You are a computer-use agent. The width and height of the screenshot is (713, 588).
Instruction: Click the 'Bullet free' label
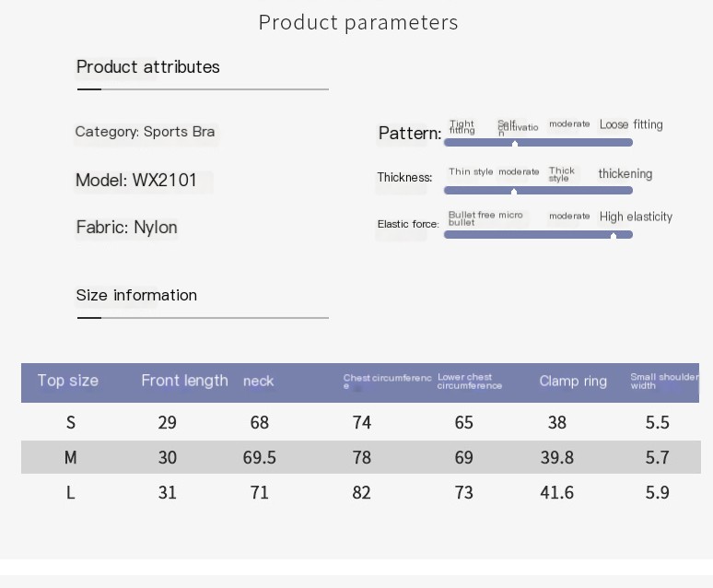click(472, 215)
